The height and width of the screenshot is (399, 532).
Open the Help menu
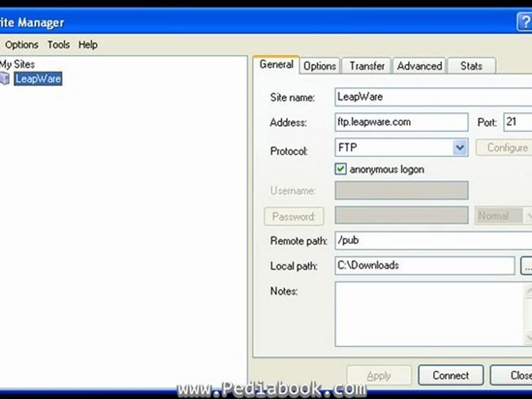coord(88,44)
